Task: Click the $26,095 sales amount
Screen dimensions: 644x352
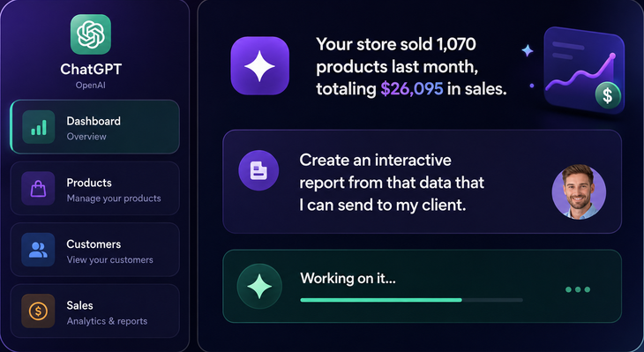Action: (411, 89)
